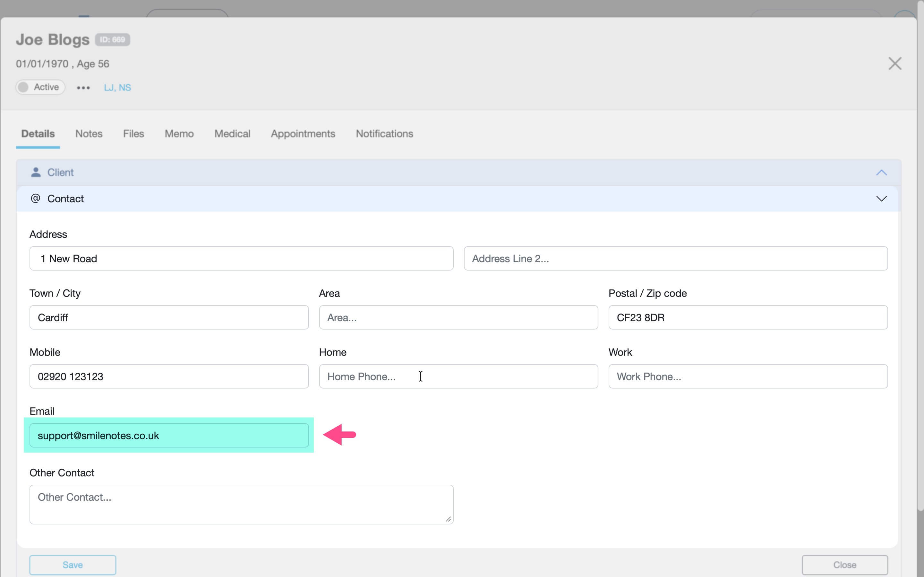The width and height of the screenshot is (924, 577).
Task: Open the ellipsis options menu next to Active
Action: click(x=82, y=88)
